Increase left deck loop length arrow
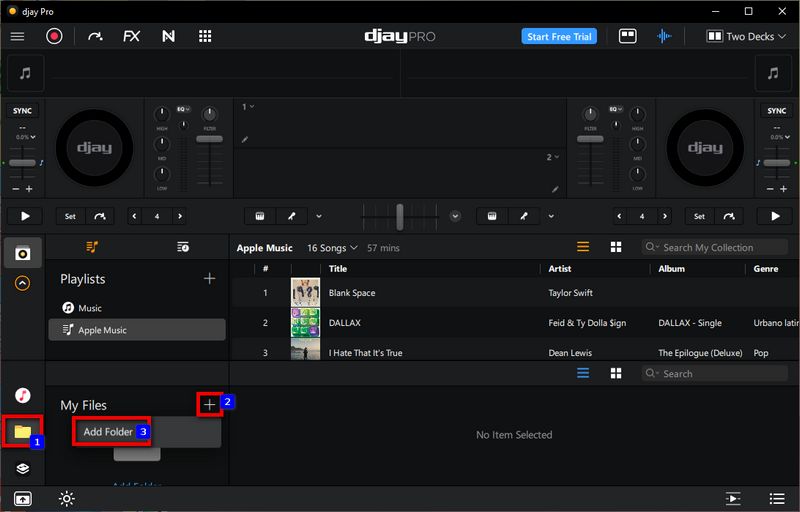The width and height of the screenshot is (800, 512). click(180, 216)
